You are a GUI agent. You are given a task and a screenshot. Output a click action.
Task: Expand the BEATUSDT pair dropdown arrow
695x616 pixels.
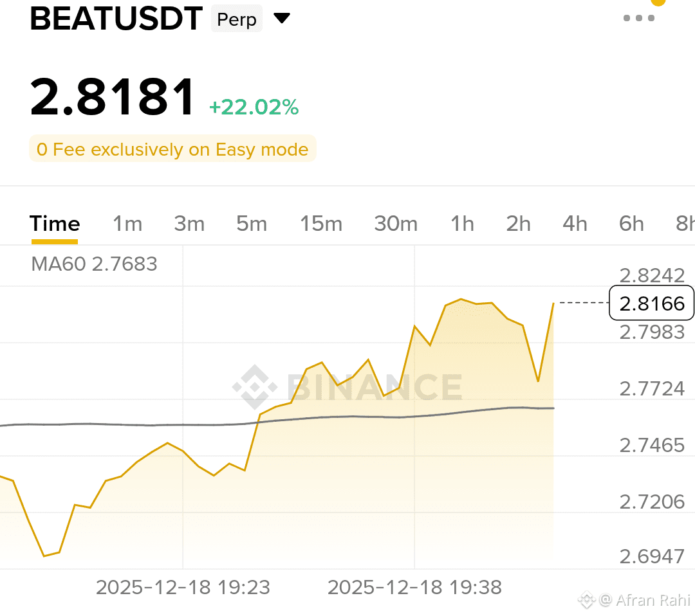[282, 19]
